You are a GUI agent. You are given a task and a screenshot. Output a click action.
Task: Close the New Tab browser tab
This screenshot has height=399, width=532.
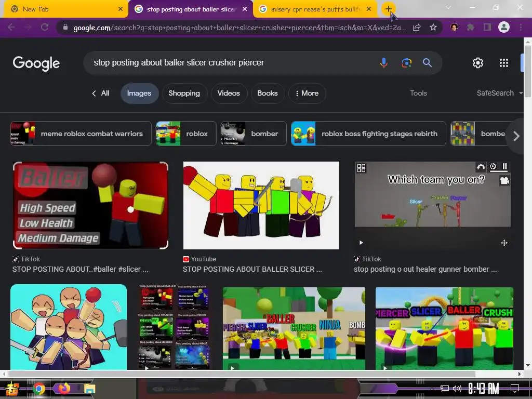(121, 9)
